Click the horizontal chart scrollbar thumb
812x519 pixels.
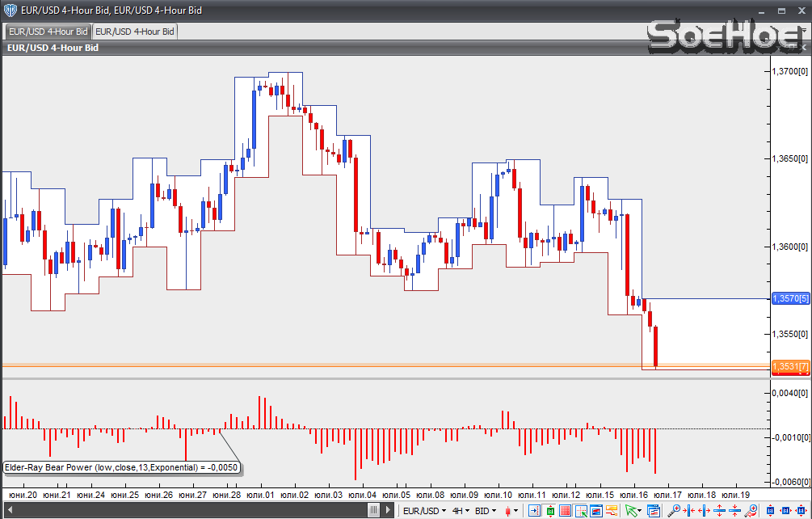pos(373,510)
